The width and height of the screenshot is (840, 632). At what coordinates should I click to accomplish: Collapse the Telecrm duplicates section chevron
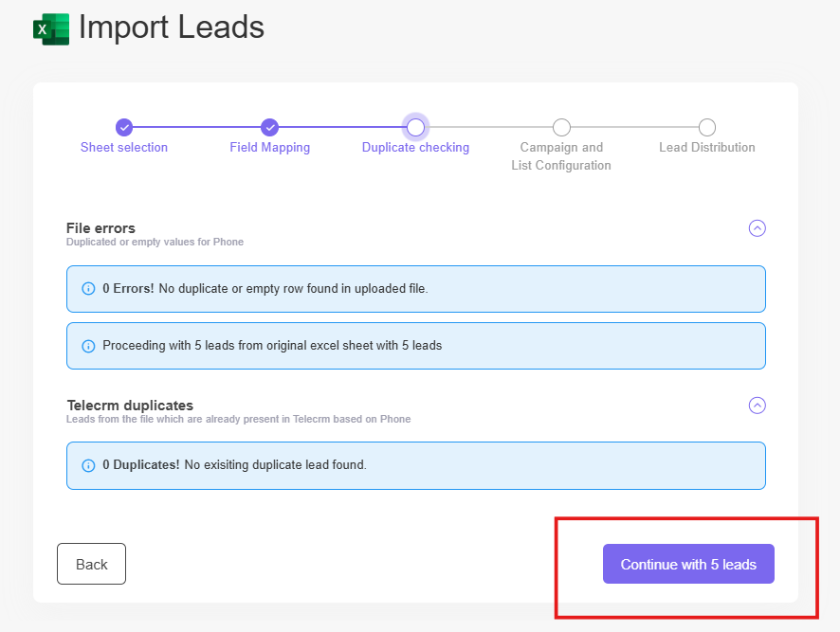coord(757,405)
